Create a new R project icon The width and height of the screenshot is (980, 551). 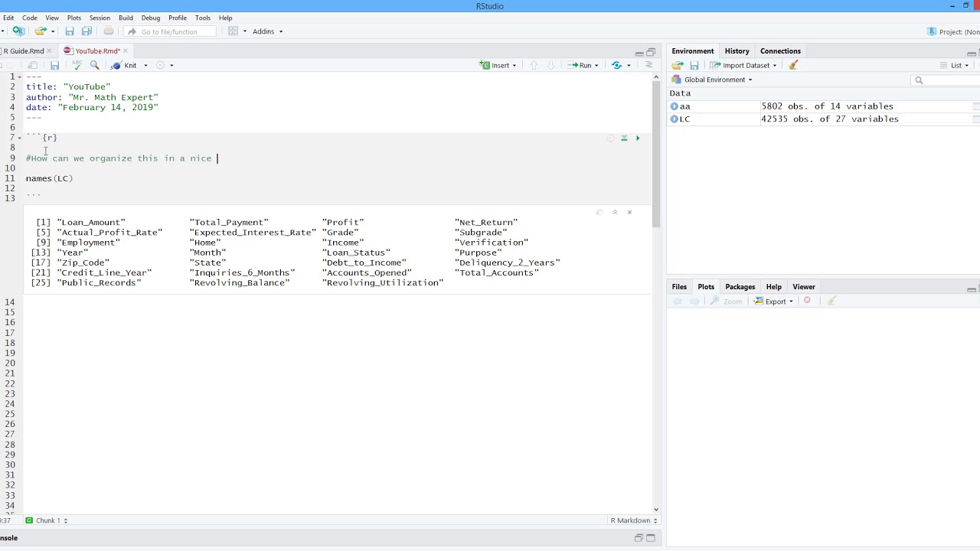pyautogui.click(x=18, y=31)
